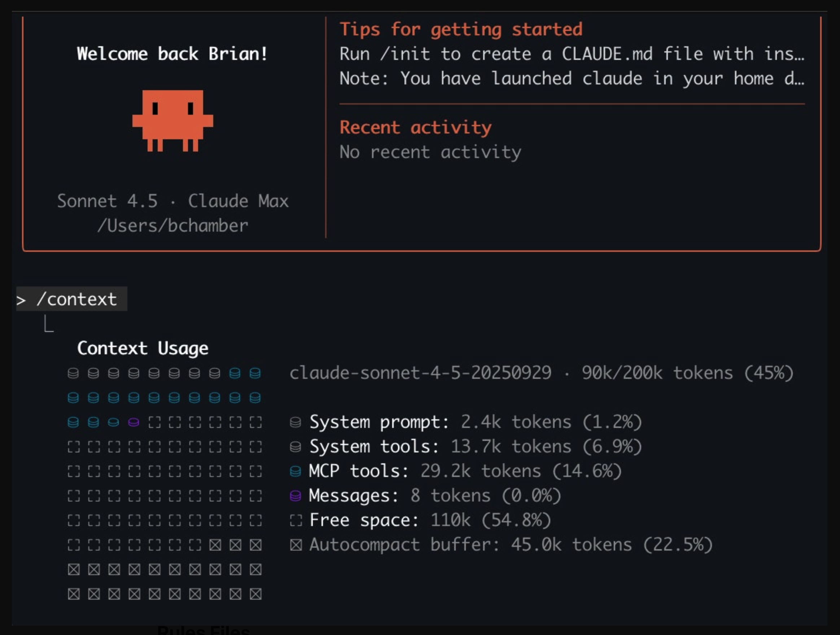Click the Free space legend icon
The height and width of the screenshot is (635, 840).
pos(296,520)
